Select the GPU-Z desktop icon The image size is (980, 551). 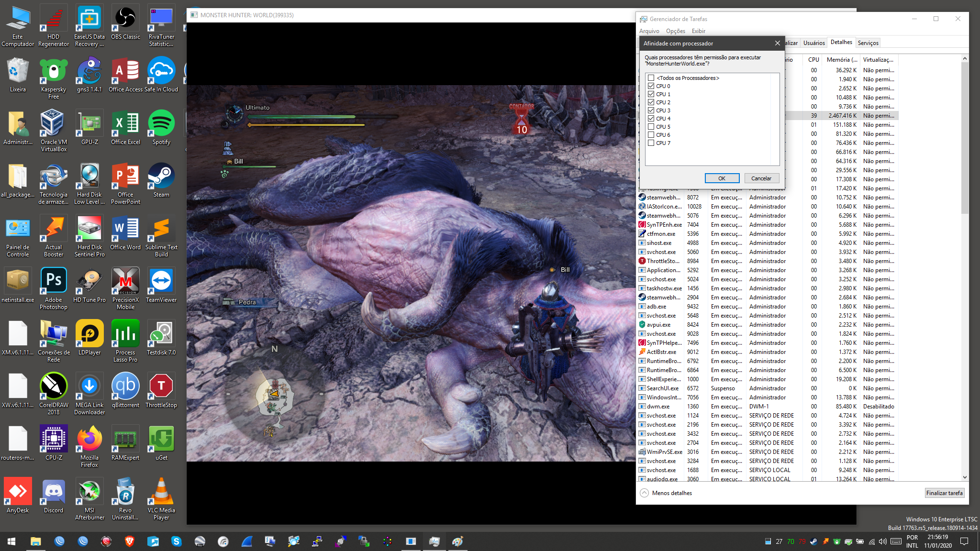tap(89, 128)
